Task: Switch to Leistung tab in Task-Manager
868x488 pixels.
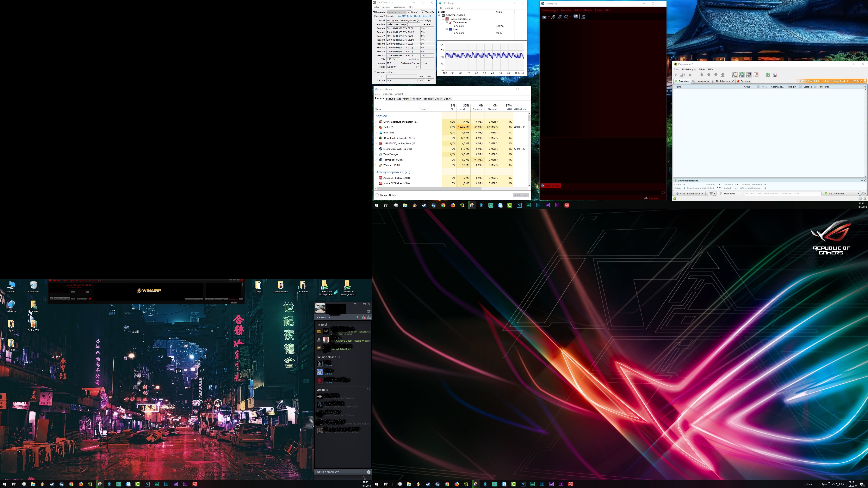Action: pyautogui.click(x=390, y=99)
